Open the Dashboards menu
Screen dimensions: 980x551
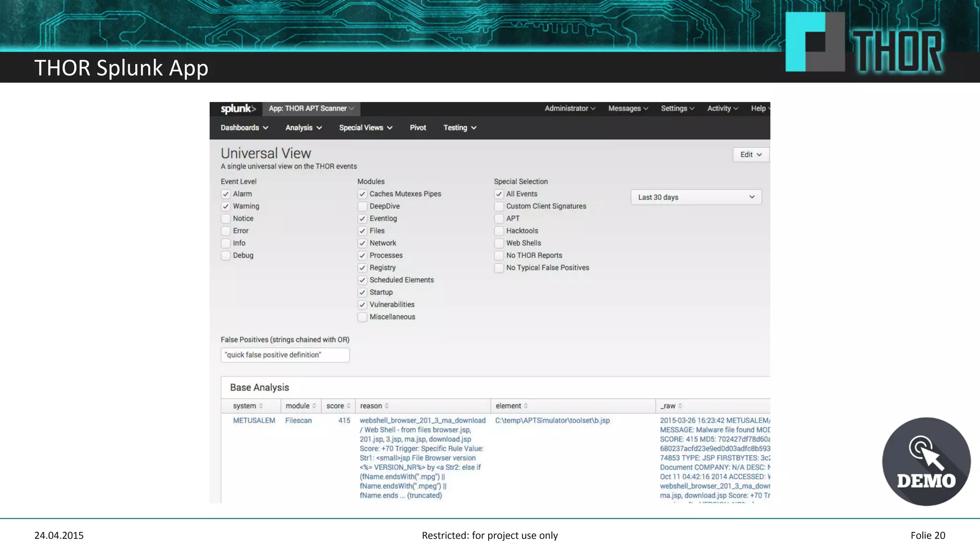245,128
